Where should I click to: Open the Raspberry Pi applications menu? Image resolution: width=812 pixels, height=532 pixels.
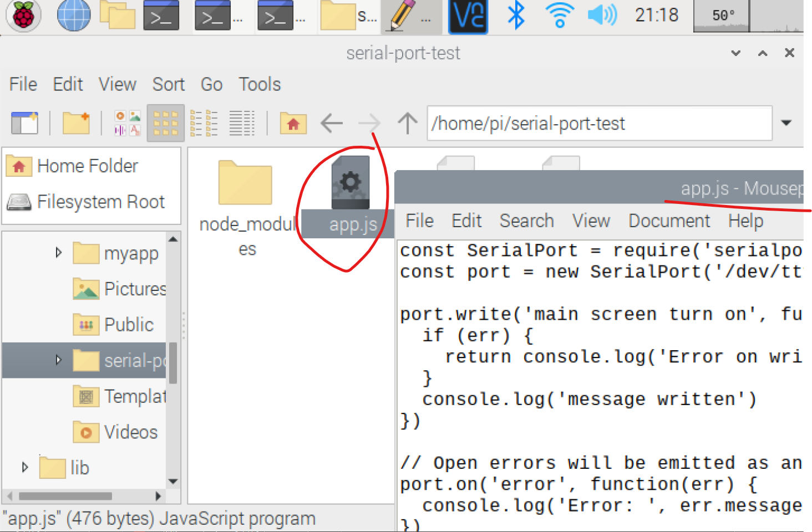point(23,16)
